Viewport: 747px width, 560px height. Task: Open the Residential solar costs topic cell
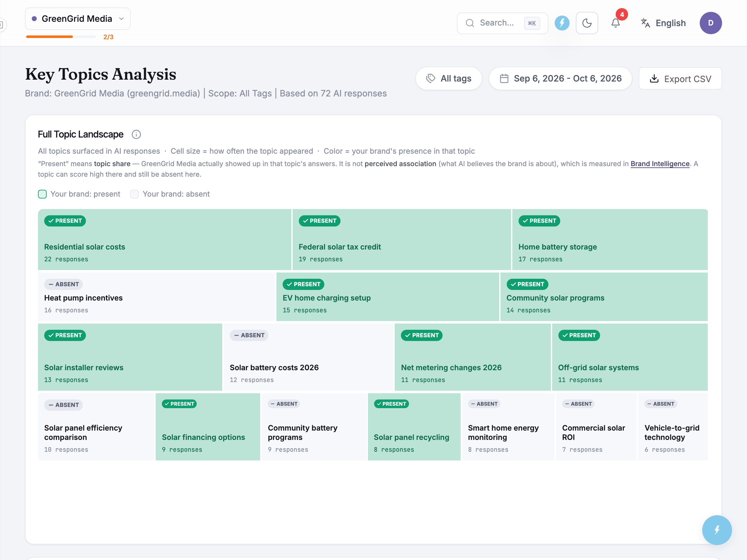164,239
